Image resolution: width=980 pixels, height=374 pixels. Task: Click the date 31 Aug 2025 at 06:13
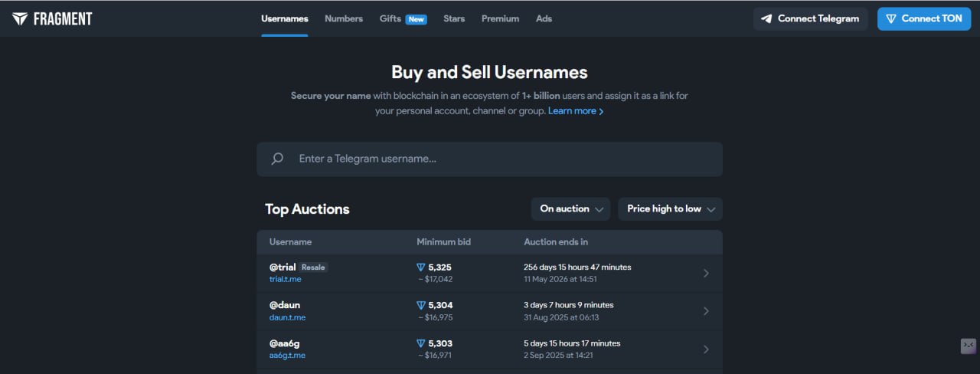tap(561, 317)
